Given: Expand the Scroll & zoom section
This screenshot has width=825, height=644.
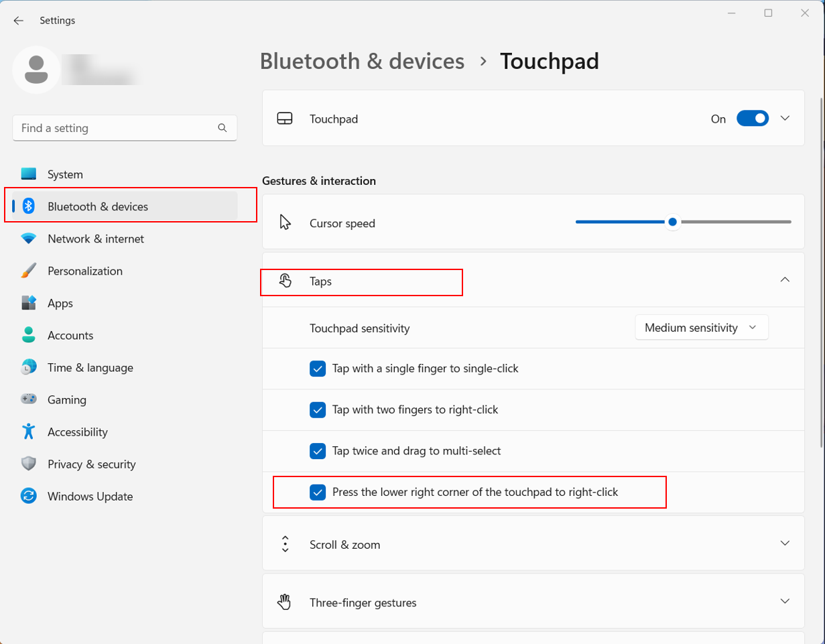Looking at the screenshot, I should pos(785,543).
